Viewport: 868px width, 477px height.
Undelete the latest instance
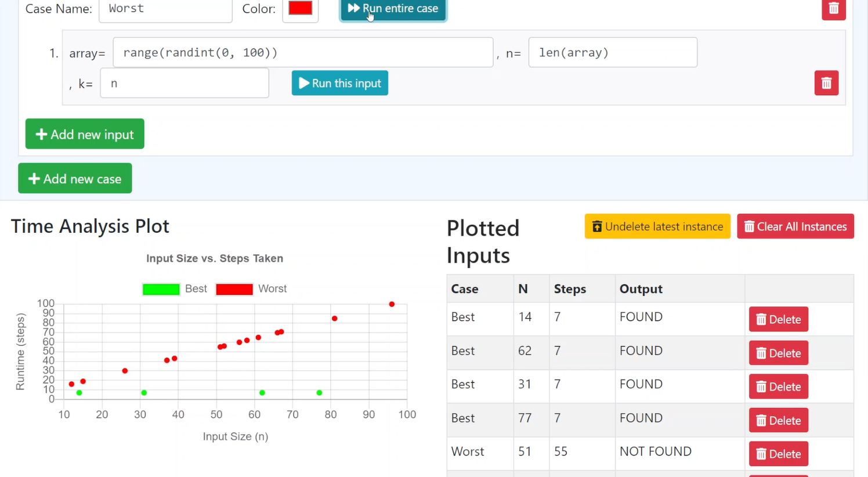[x=657, y=226]
